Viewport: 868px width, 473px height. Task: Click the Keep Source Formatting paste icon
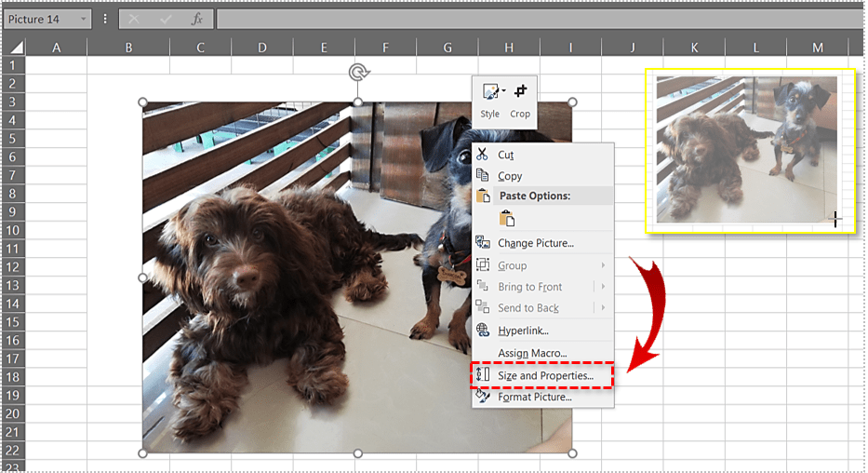pos(507,219)
